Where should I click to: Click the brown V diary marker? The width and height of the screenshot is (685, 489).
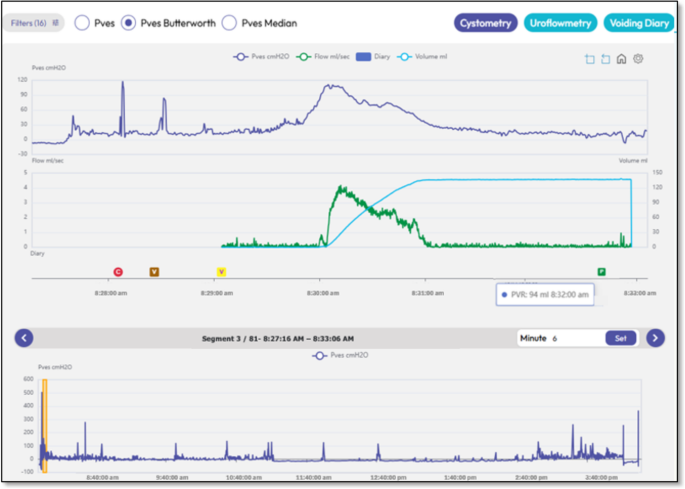click(x=154, y=272)
